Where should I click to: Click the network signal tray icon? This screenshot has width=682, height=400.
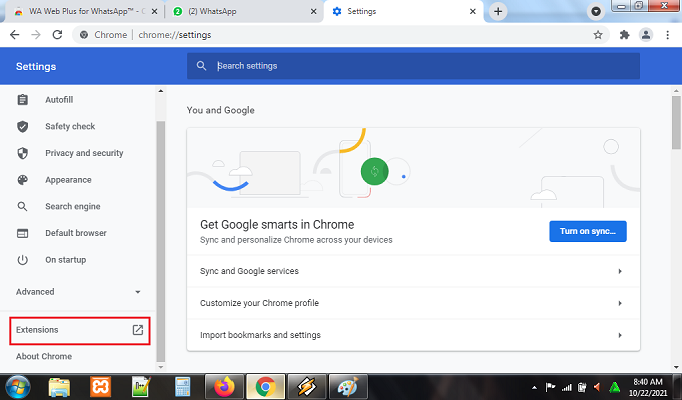(x=567, y=387)
